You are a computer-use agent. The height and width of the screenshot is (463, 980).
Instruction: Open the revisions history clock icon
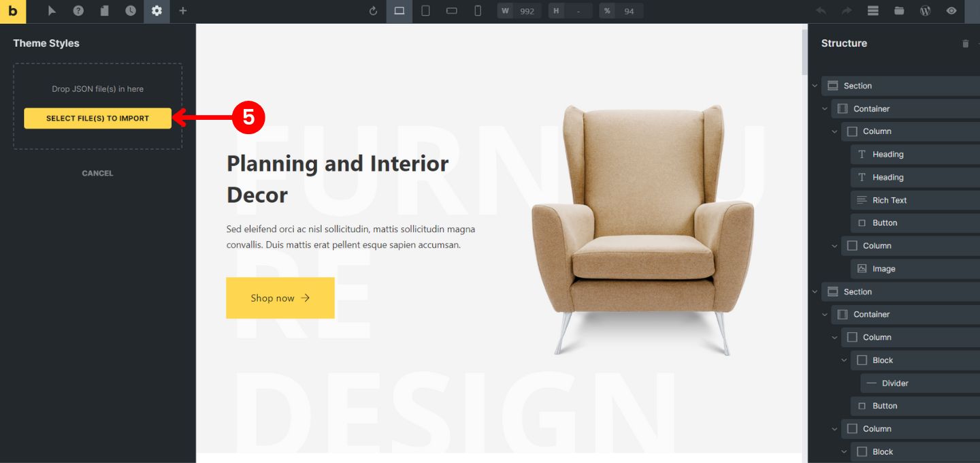pos(131,11)
